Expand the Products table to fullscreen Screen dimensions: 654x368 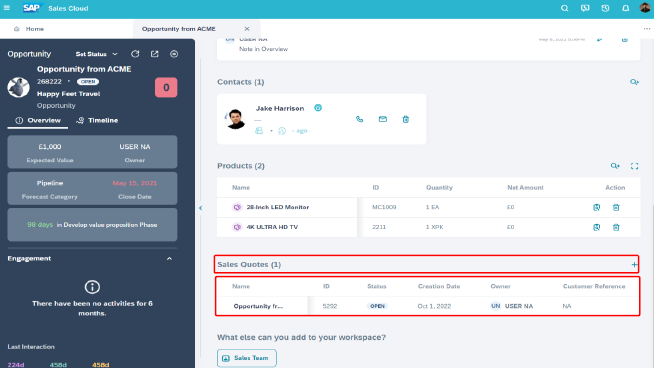[x=634, y=166]
